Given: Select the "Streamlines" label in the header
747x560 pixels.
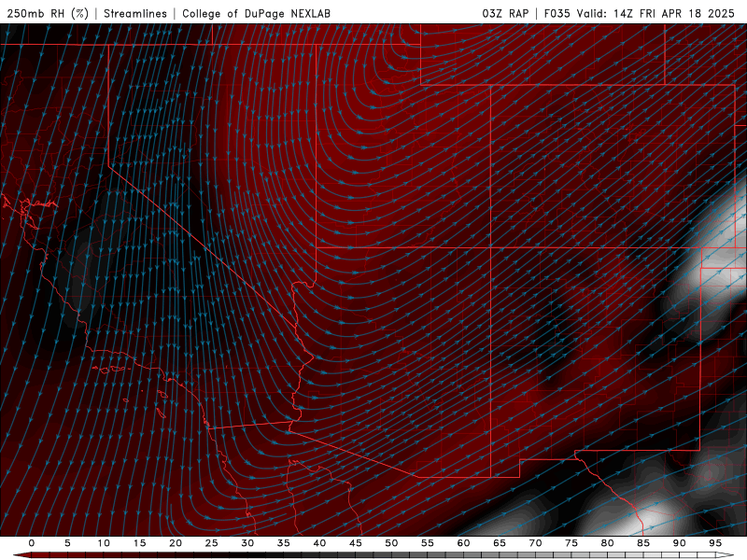Looking at the screenshot, I should tap(135, 13).
